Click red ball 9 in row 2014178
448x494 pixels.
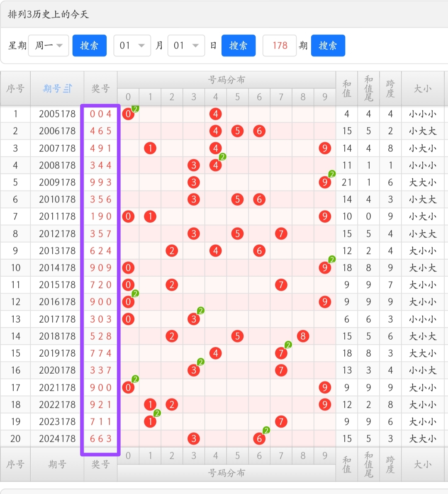(325, 268)
